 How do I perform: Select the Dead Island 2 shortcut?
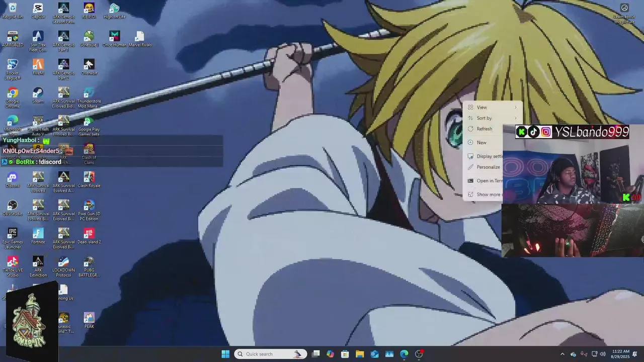click(89, 236)
